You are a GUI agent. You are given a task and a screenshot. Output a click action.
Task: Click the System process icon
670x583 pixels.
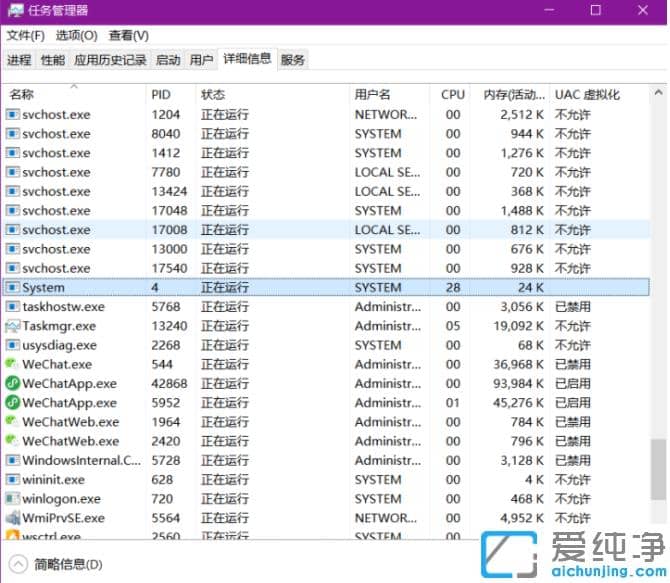12,288
